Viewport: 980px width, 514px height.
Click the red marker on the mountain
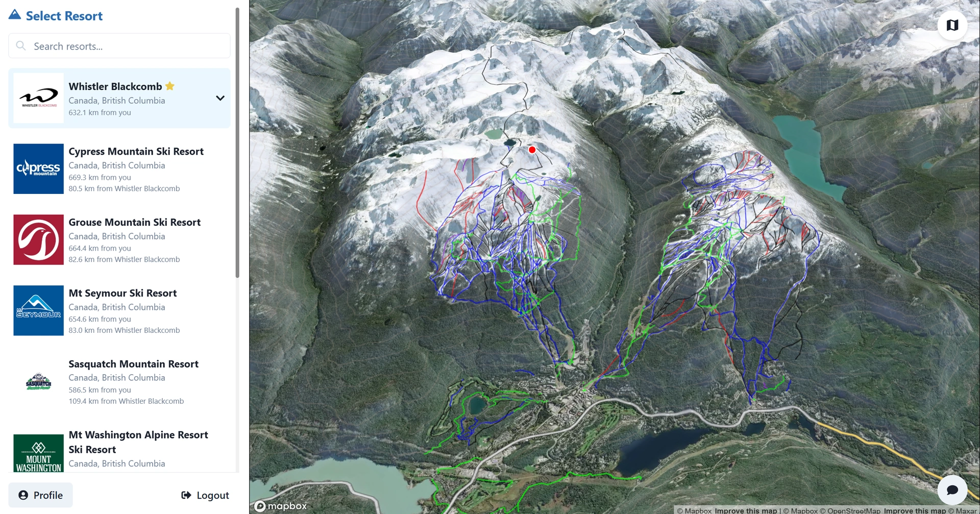click(532, 150)
